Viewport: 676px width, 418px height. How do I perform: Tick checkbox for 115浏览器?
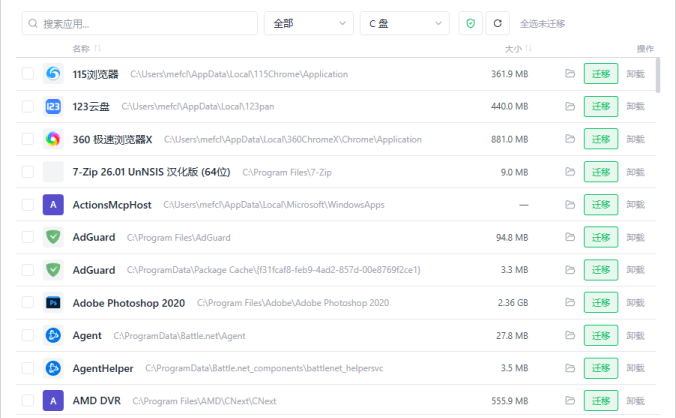point(28,74)
